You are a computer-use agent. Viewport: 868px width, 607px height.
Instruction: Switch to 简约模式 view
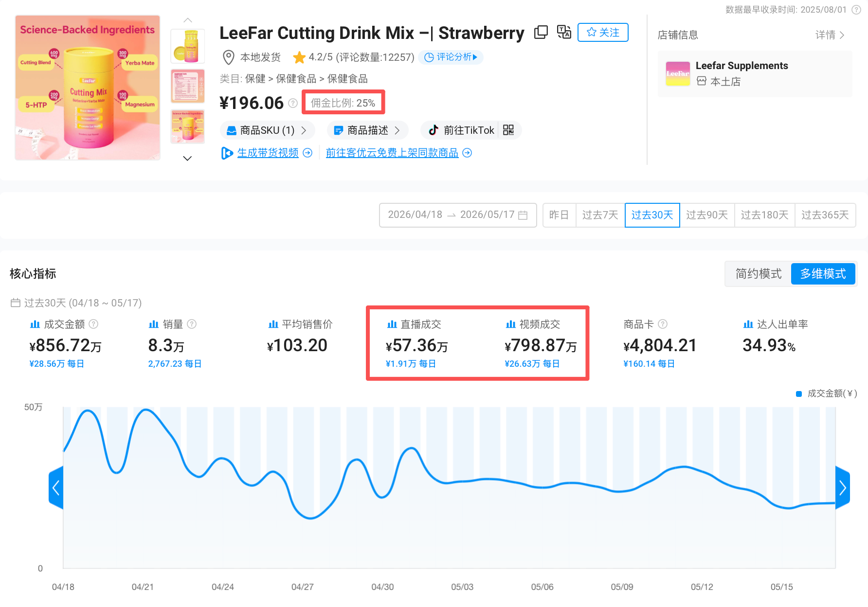pyautogui.click(x=759, y=274)
